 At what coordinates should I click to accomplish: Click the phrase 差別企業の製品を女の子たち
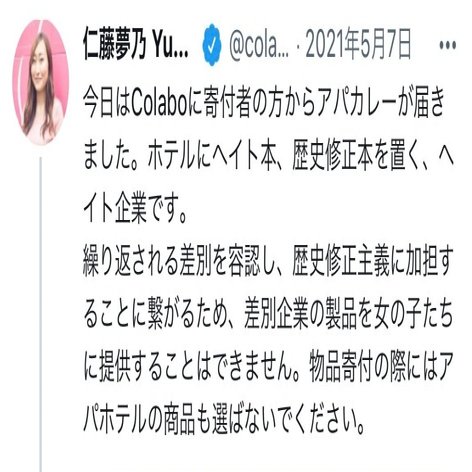349,315
